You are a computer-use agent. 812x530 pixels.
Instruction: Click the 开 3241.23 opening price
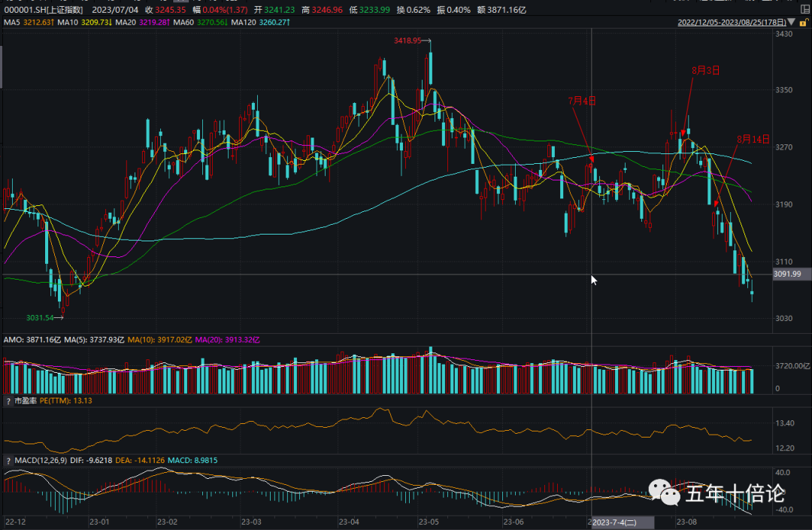pos(274,10)
